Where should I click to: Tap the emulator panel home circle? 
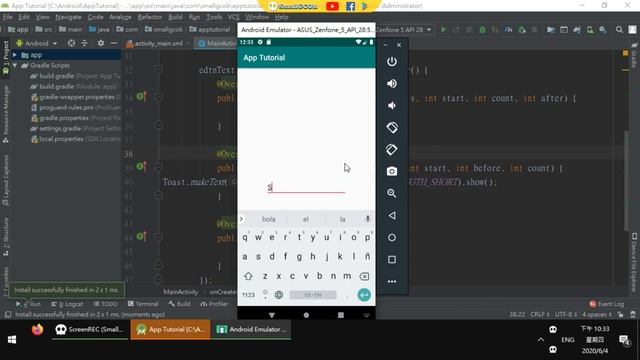(x=392, y=238)
